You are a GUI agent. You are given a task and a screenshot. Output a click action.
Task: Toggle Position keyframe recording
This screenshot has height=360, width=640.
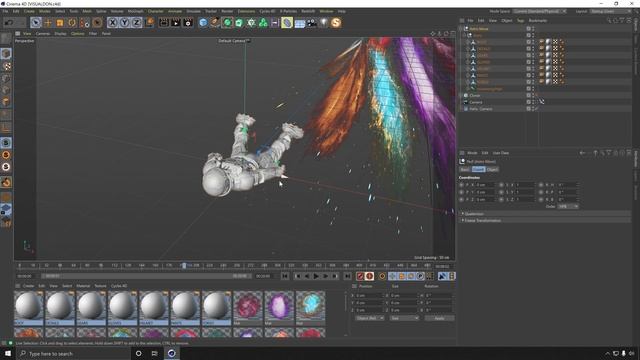pos(392,276)
